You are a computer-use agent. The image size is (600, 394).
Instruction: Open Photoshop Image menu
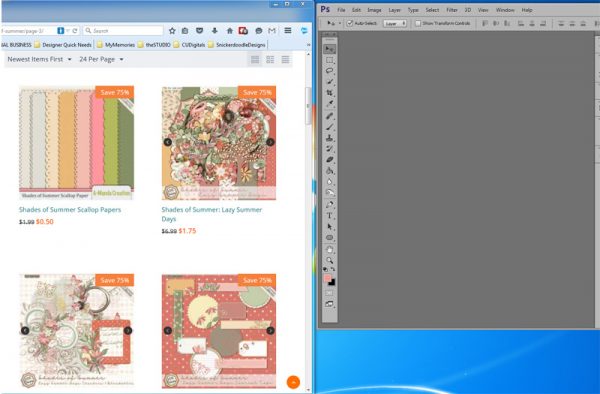[x=374, y=10]
